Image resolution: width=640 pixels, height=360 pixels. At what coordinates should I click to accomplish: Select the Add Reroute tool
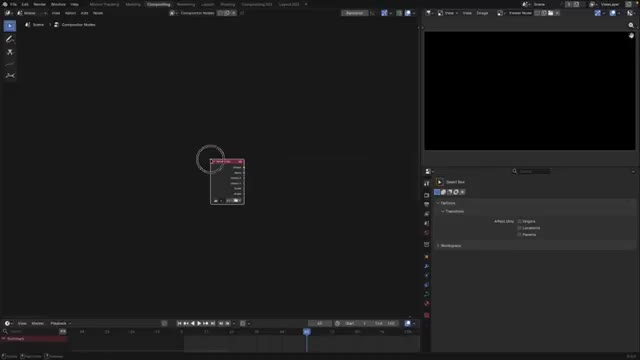pyautogui.click(x=10, y=76)
